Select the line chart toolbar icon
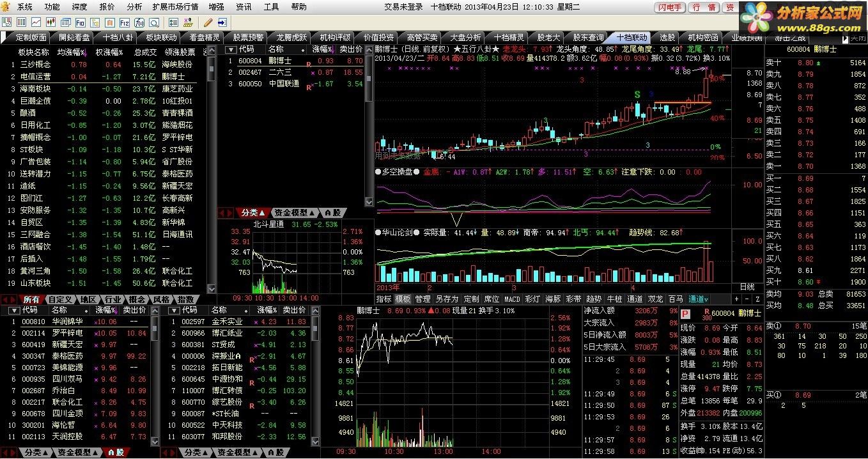 (x=36, y=22)
